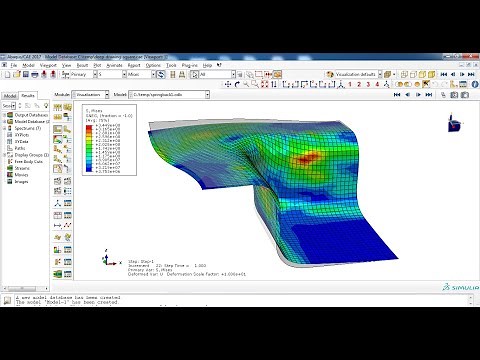This screenshot has width=480, height=360.
Task: Click the dark blue swatch in contour legend
Action: click(89, 170)
